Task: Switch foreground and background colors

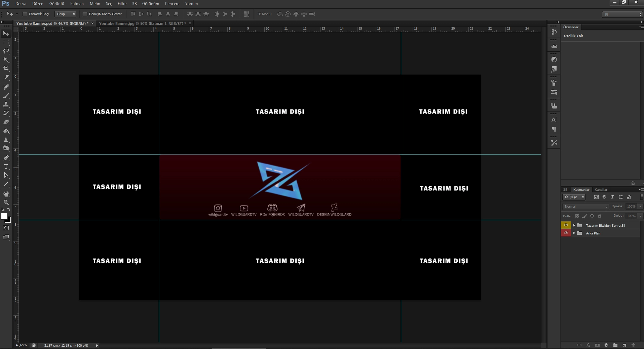Action: click(9, 209)
